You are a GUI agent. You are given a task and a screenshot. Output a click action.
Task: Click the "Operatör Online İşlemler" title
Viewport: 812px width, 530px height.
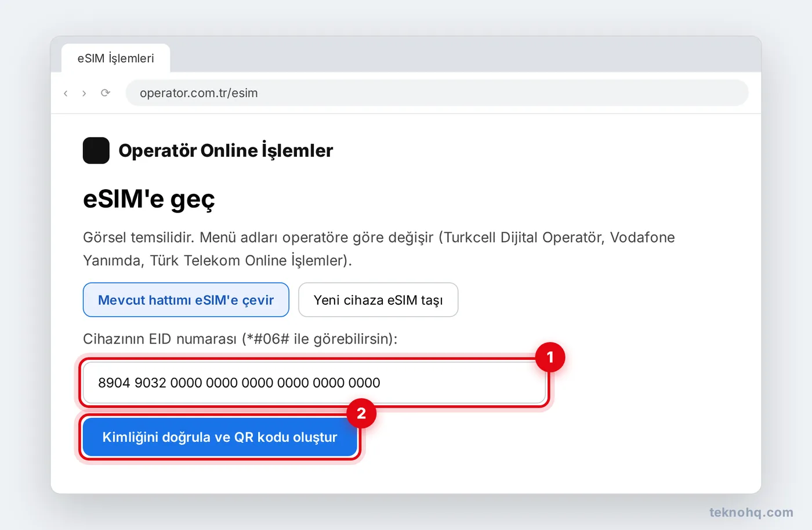(x=226, y=150)
